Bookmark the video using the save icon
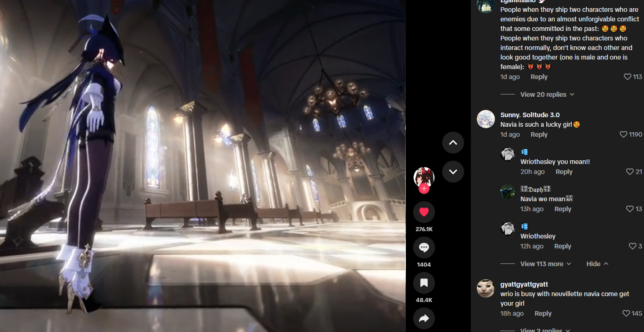 pyautogui.click(x=424, y=283)
